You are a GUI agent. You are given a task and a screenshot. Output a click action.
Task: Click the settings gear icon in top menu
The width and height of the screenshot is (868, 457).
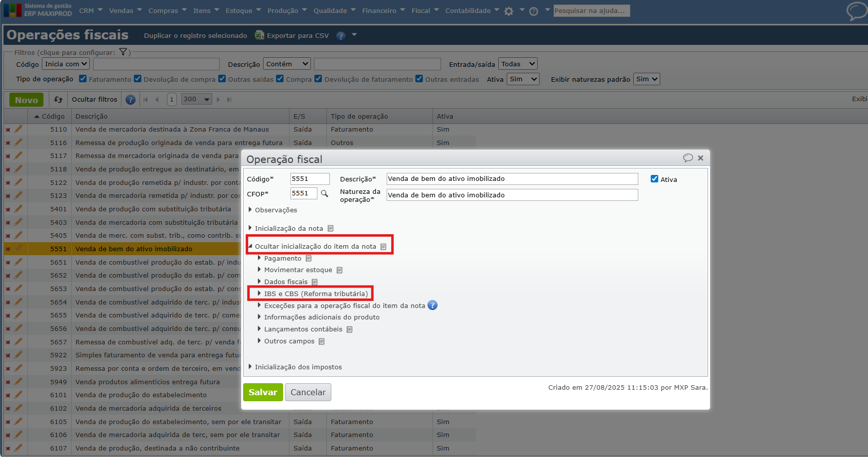508,11
